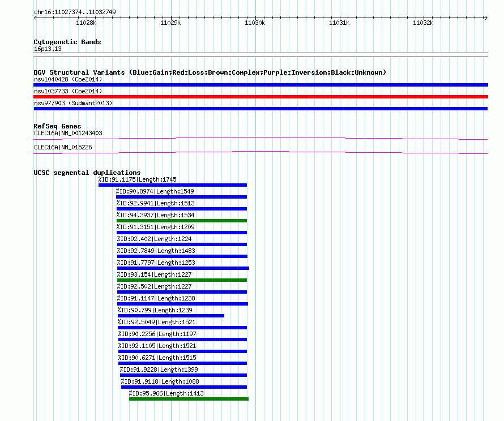The width and height of the screenshot is (504, 421).
Task: Click the short bar under %ID:90.799
Action: (x=170, y=316)
